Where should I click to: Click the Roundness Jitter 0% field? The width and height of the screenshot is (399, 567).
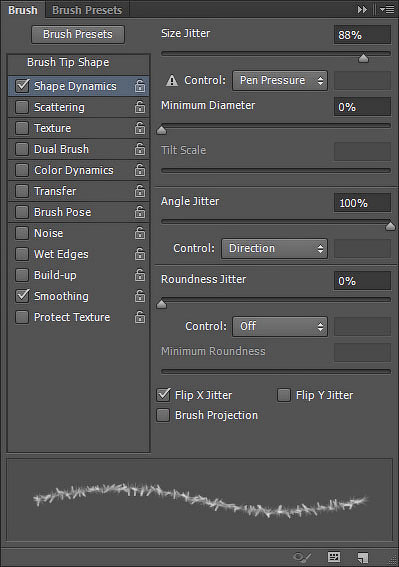(362, 281)
